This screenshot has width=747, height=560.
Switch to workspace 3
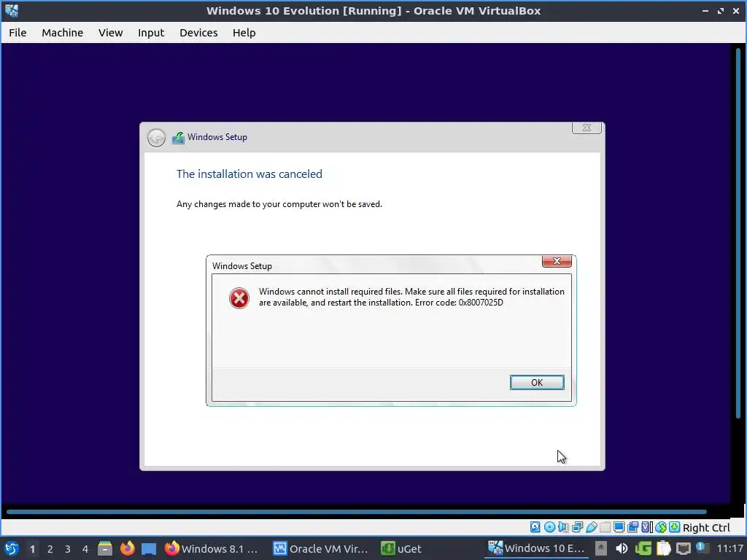tap(68, 549)
